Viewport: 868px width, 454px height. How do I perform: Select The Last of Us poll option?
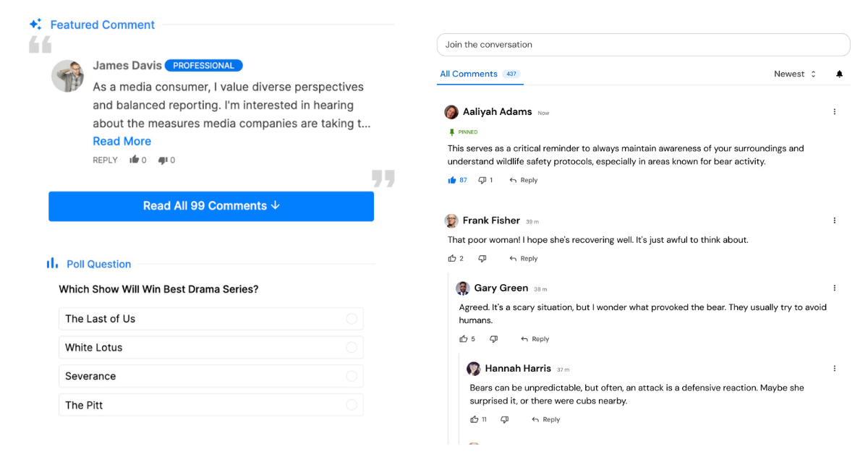point(352,319)
